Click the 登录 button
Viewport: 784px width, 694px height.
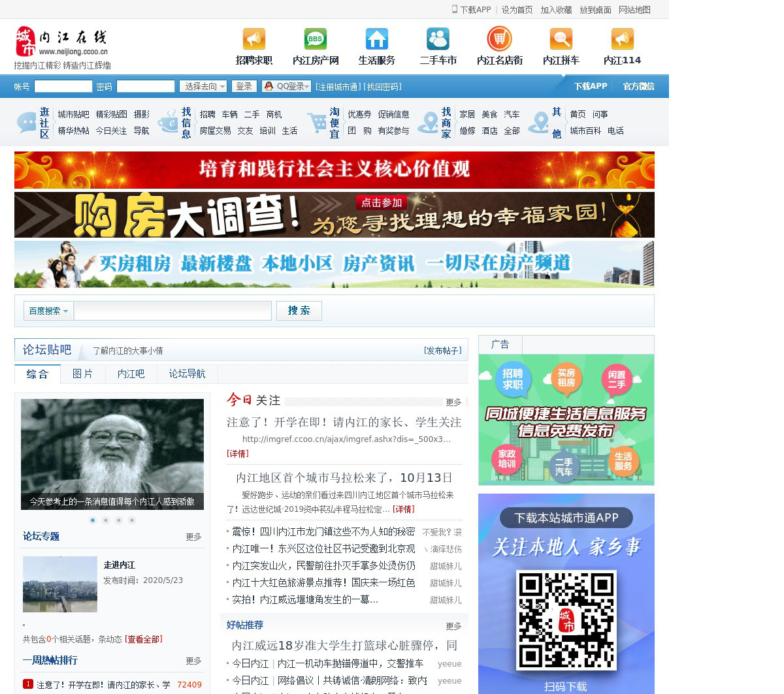coord(244,86)
